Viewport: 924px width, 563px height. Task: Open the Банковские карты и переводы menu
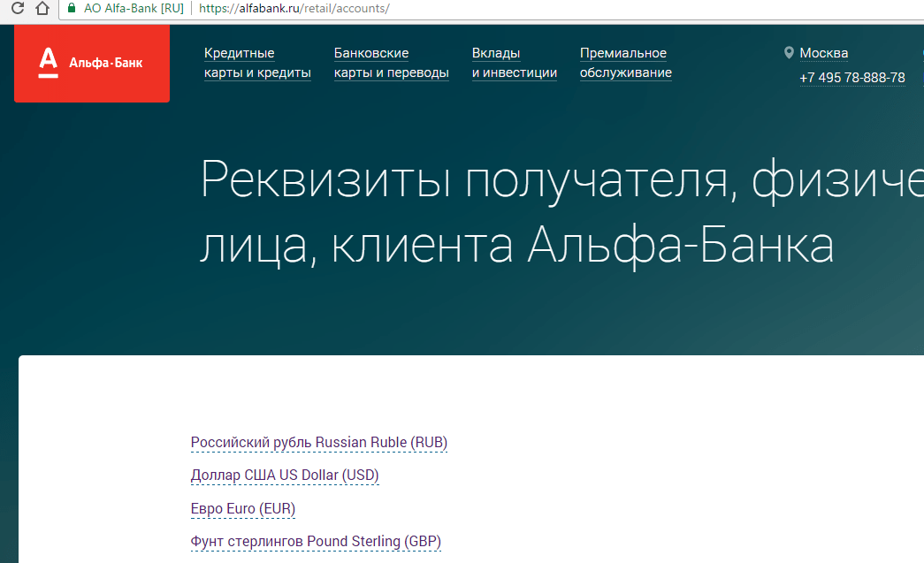point(392,63)
